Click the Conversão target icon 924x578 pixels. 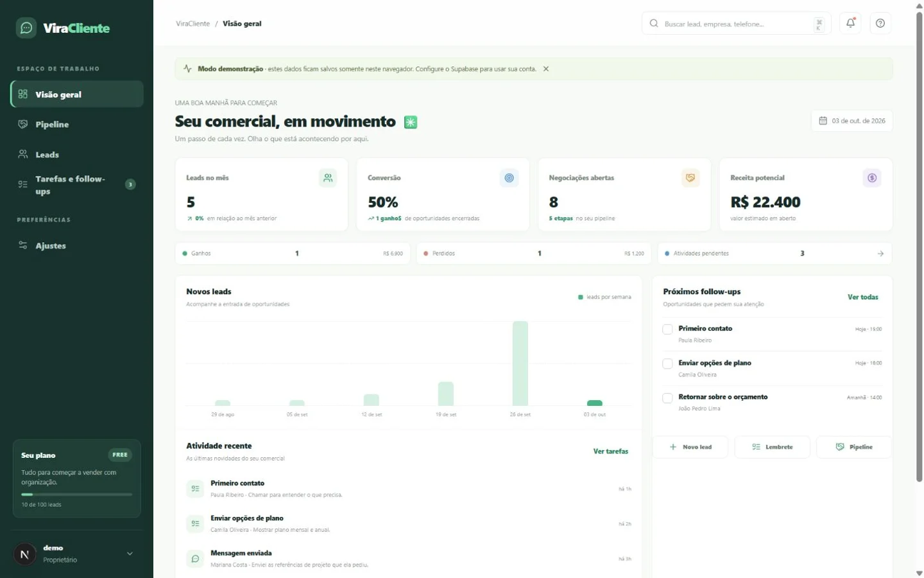pyautogui.click(x=509, y=178)
